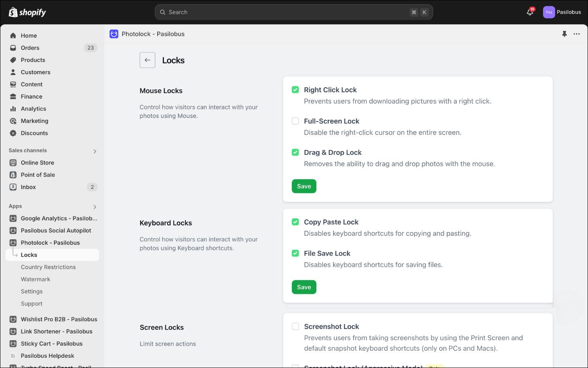Go to the Watermark page

36,279
